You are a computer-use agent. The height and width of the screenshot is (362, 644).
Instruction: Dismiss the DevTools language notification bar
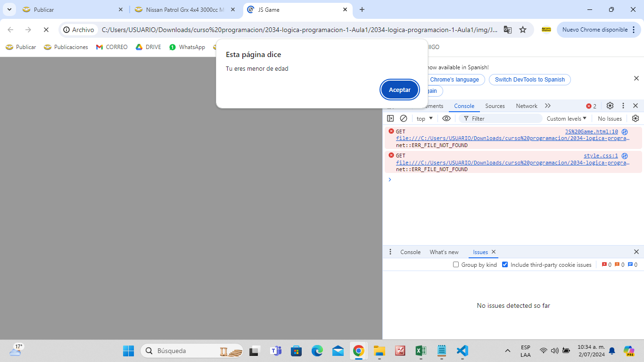coord(636,78)
